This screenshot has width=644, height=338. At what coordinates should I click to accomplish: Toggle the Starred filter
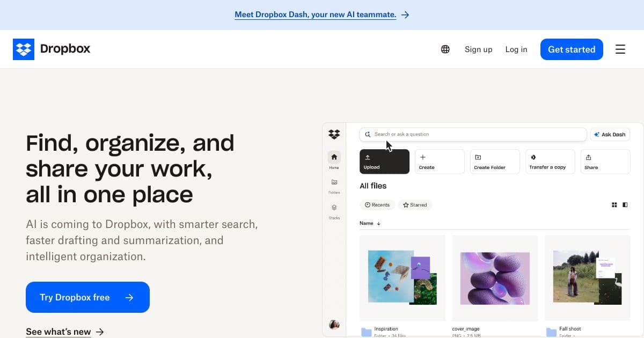coord(415,204)
